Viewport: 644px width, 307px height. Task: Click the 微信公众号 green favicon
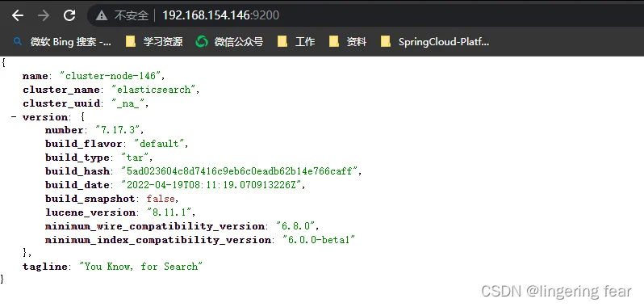pos(202,41)
